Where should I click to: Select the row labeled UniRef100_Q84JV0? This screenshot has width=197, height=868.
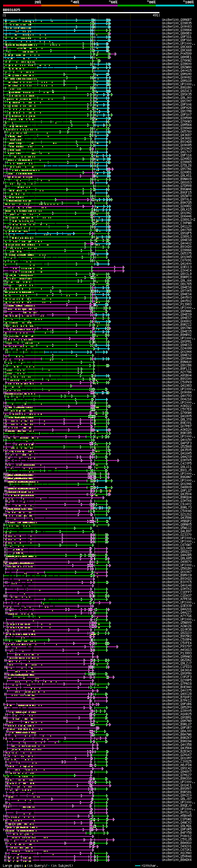pos(177,731)
